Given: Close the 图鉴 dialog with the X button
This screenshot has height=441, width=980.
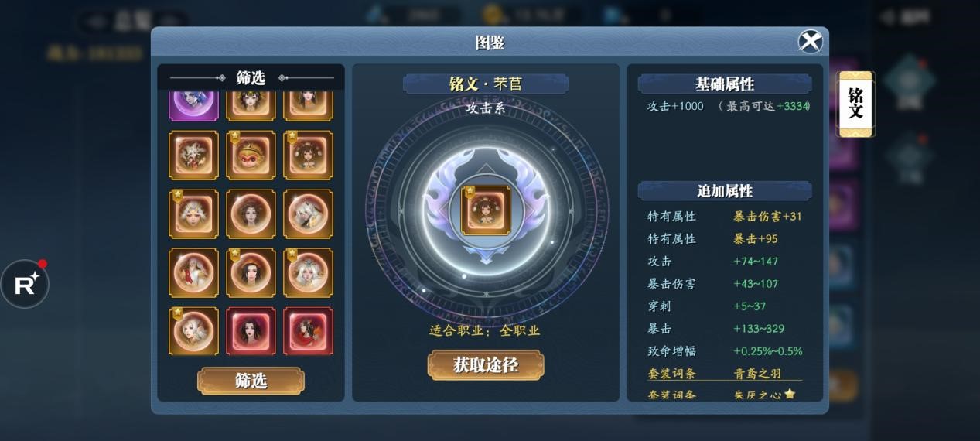Looking at the screenshot, I should tap(810, 41).
